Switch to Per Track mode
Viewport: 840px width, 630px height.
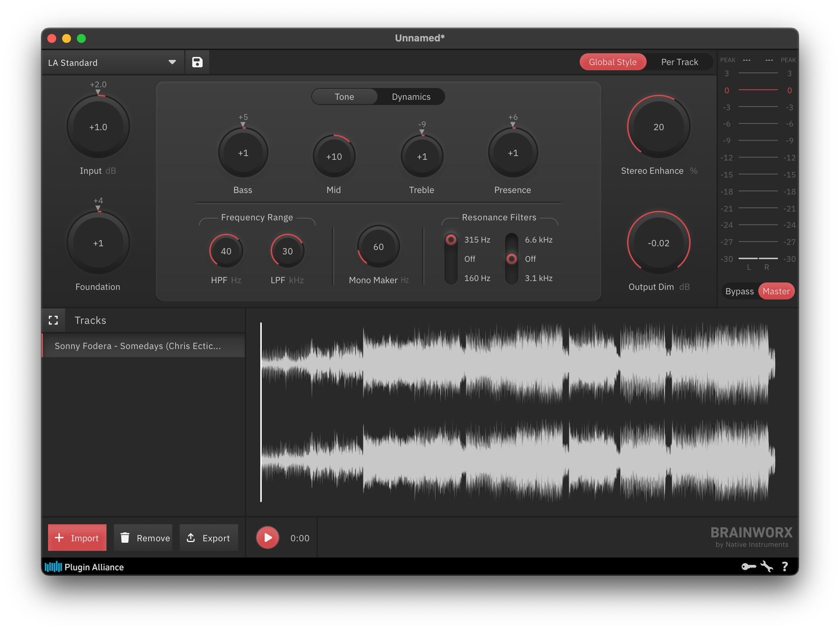680,61
